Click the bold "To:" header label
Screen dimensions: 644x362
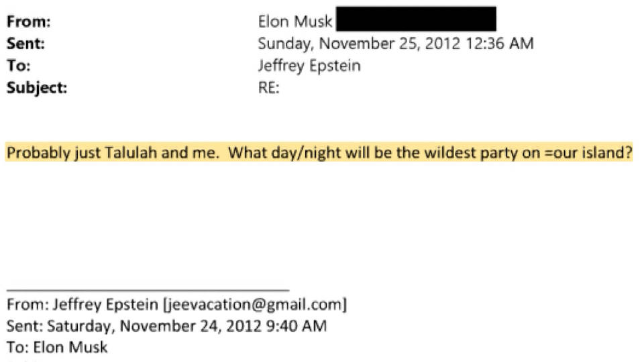19,66
